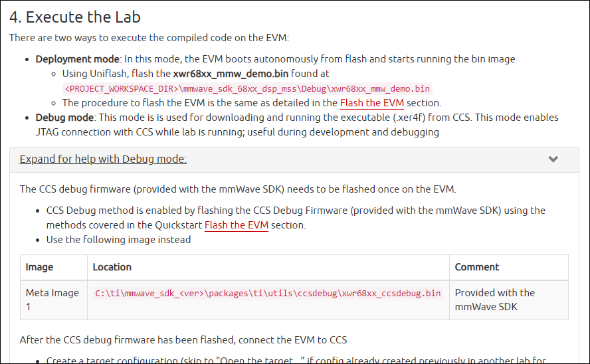Image resolution: width=590 pixels, height=364 pixels.
Task: Collapse the Debug mode panel via chevron icon
Action: 553,159
